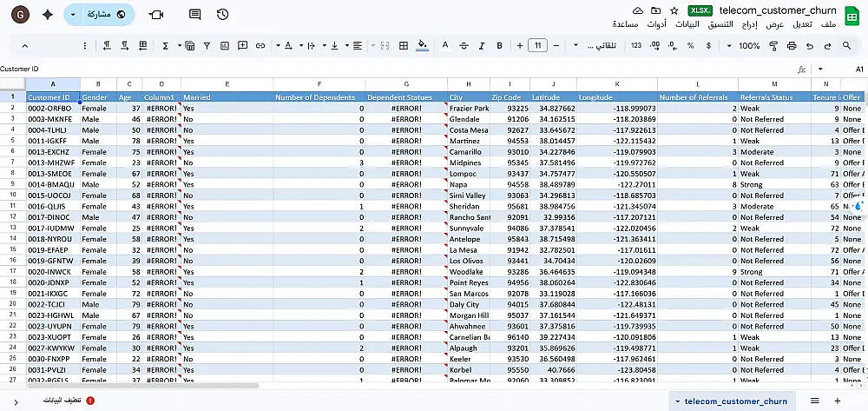Viewport: 868px width, 411px height.
Task: Click the font size input field
Action: pos(537,46)
